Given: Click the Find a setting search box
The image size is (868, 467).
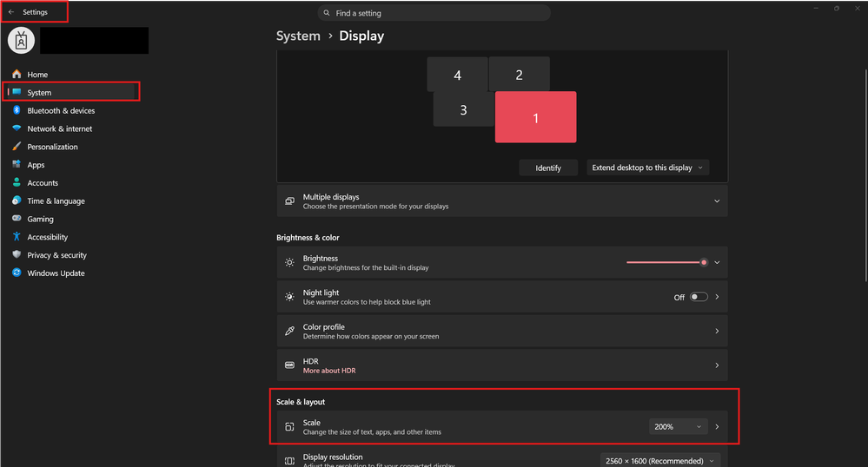Looking at the screenshot, I should click(x=434, y=13).
